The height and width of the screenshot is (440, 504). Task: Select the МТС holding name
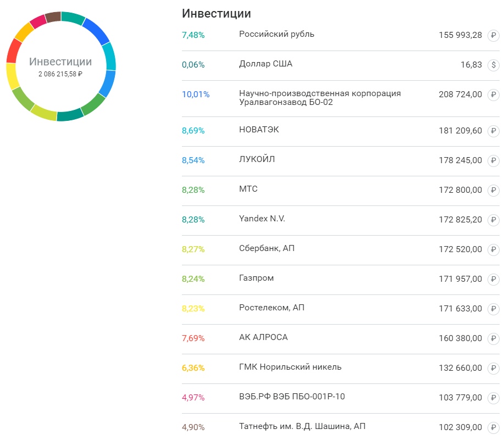[248, 189]
